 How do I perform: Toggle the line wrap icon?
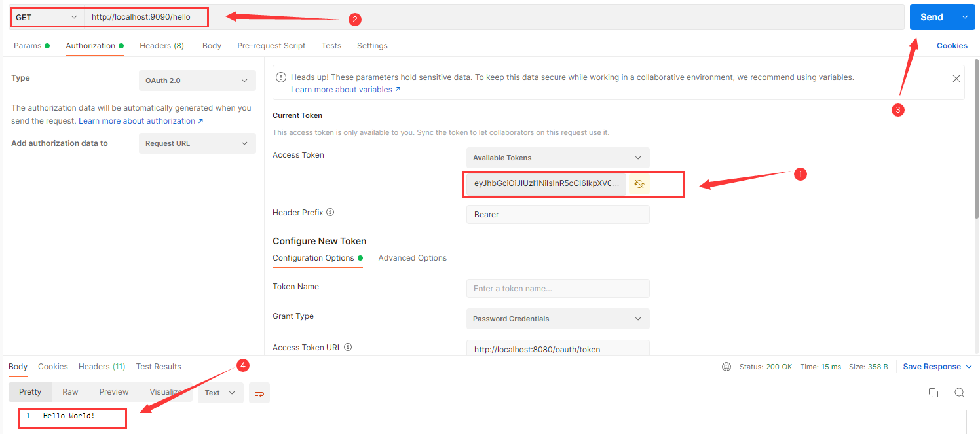tap(259, 393)
